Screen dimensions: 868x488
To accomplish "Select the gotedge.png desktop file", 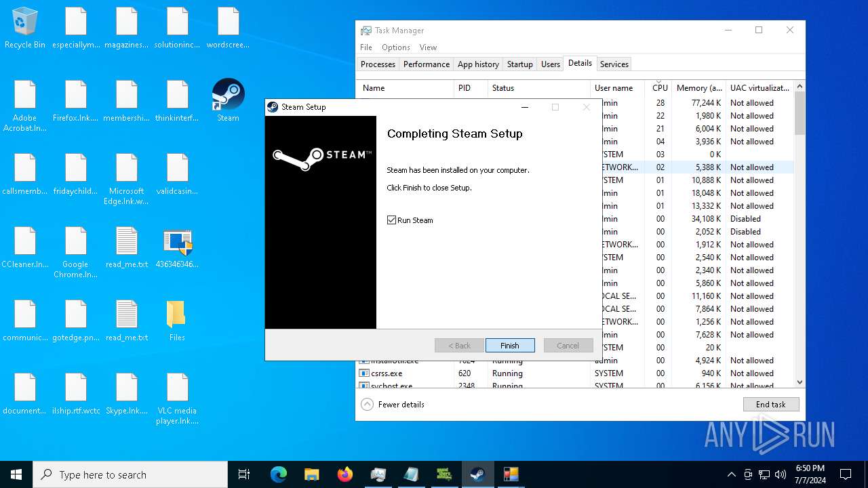I will (x=75, y=321).
